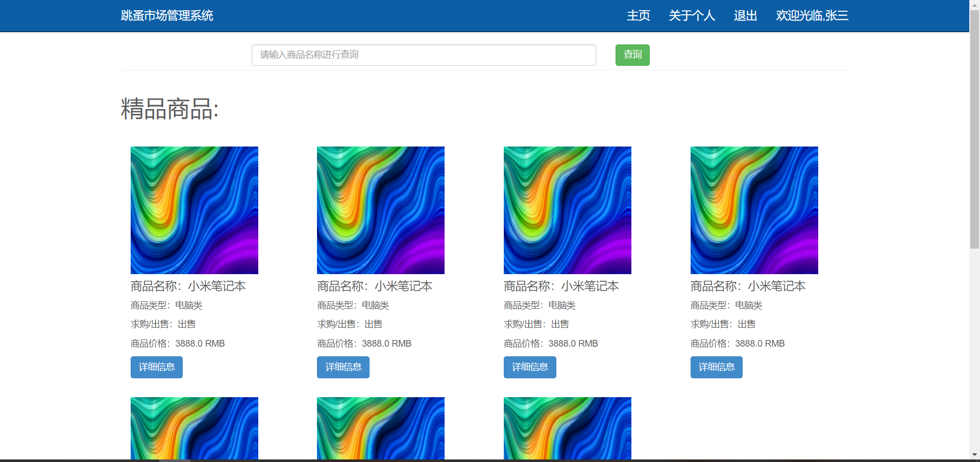Click the second product's colorful thumbnail image
The image size is (980, 462).
tap(381, 210)
